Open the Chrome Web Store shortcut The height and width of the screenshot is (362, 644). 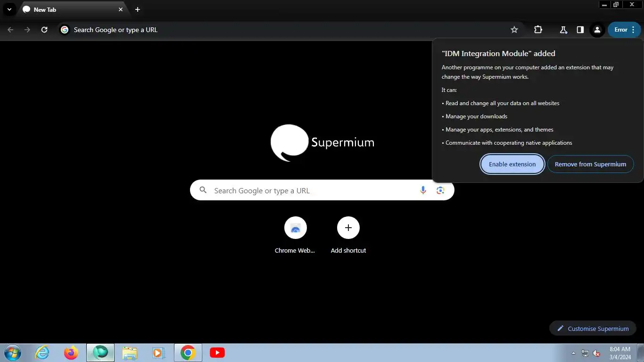point(295,235)
